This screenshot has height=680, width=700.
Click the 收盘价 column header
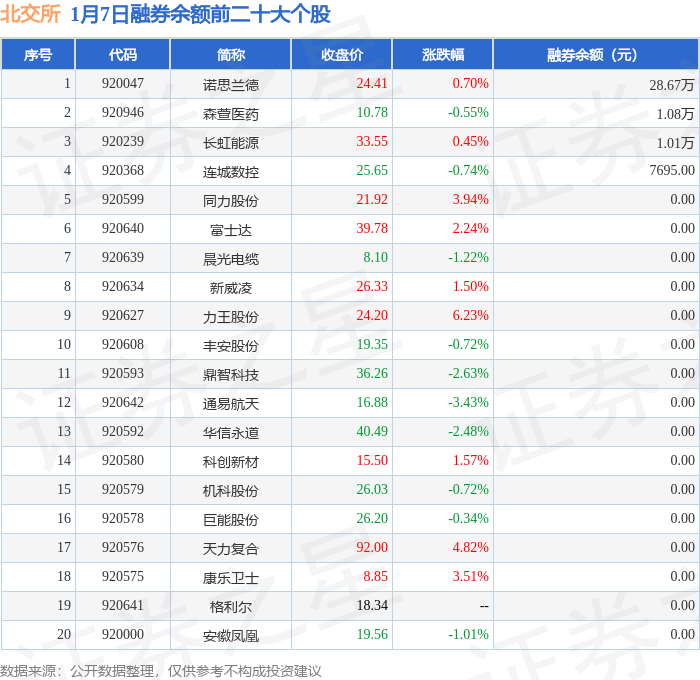tap(342, 54)
